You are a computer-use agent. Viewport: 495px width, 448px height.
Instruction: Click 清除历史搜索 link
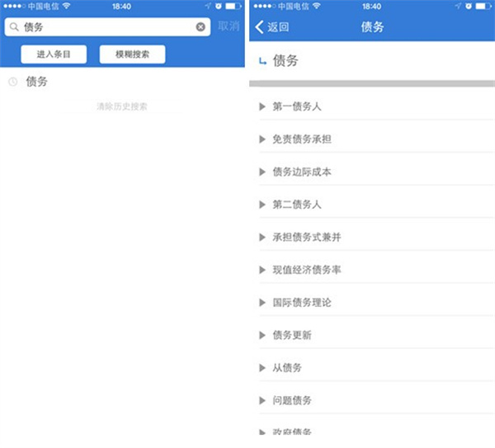pos(122,106)
